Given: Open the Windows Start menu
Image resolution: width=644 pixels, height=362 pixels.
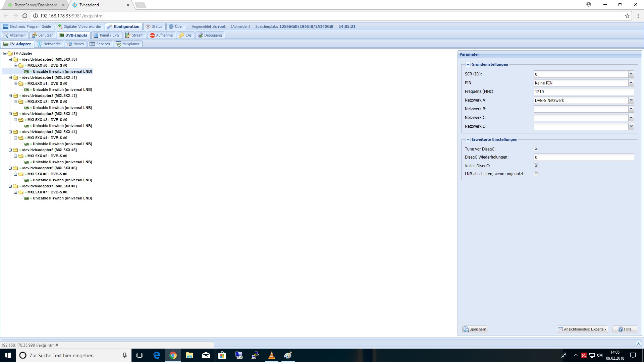Looking at the screenshot, I should (x=8, y=355).
